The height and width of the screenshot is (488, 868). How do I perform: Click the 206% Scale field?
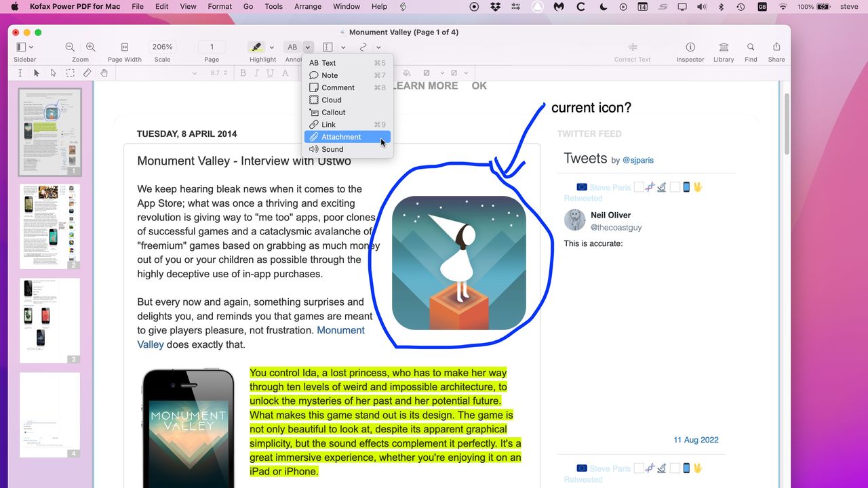coord(162,47)
